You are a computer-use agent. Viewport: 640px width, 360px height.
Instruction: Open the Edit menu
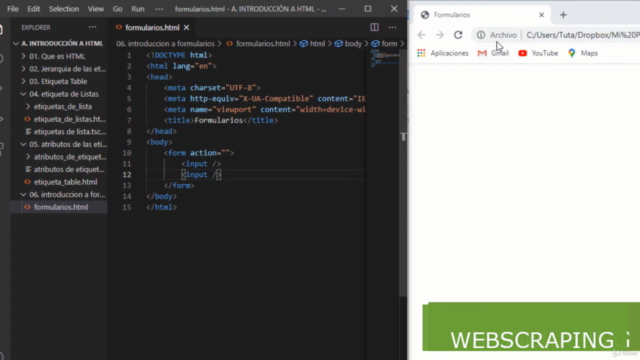coord(33,9)
